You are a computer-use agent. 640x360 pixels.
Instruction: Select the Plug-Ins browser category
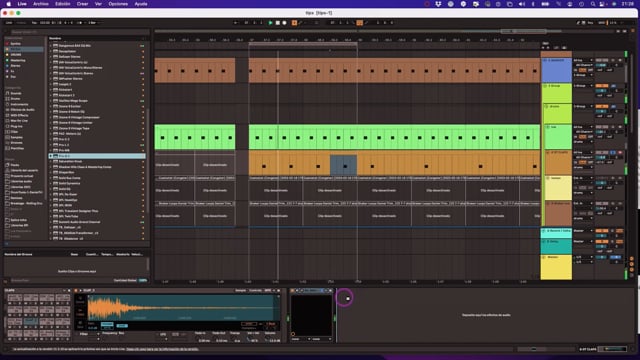[17, 126]
